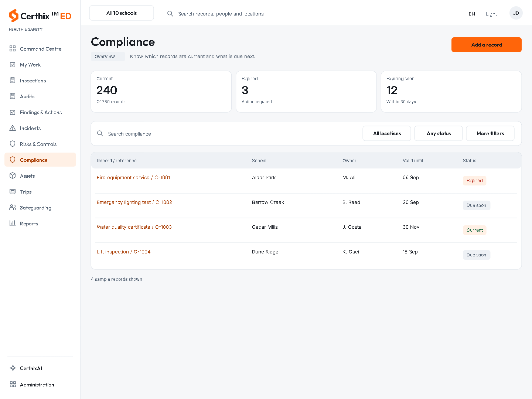Open Water quality certificate / C-1003 record

[134, 227]
